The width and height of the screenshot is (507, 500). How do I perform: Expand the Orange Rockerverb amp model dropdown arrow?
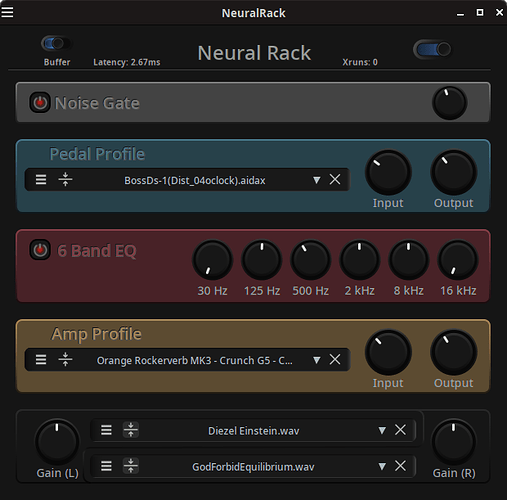tap(317, 360)
